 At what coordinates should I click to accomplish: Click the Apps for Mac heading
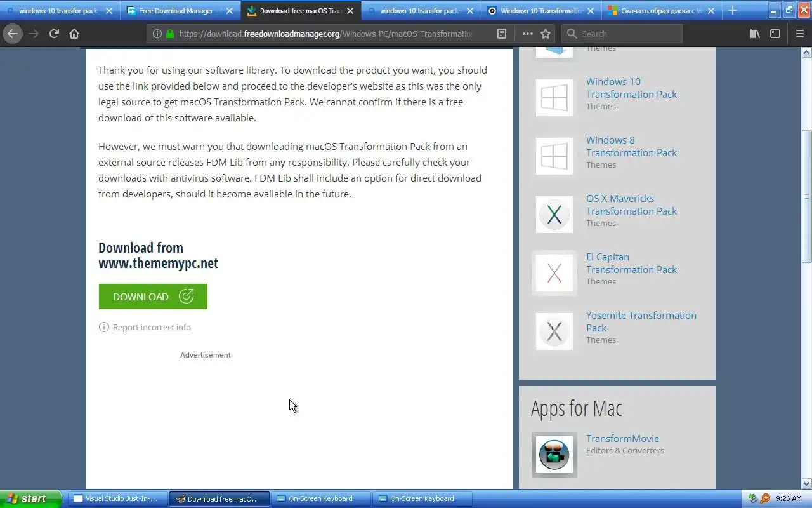tap(577, 409)
